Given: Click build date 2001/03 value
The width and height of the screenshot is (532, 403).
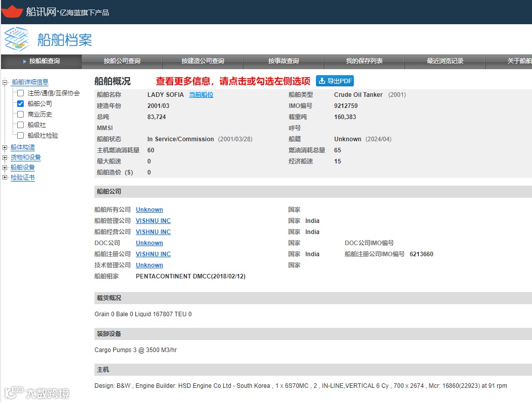Looking at the screenshot, I should (x=158, y=106).
